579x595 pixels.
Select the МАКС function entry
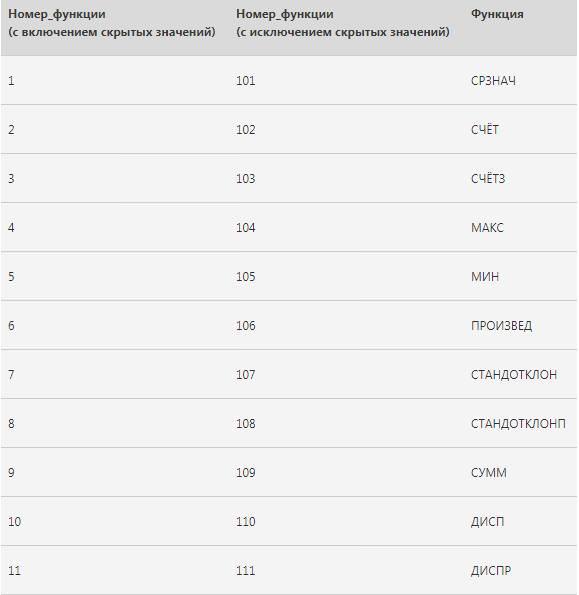tap(487, 228)
